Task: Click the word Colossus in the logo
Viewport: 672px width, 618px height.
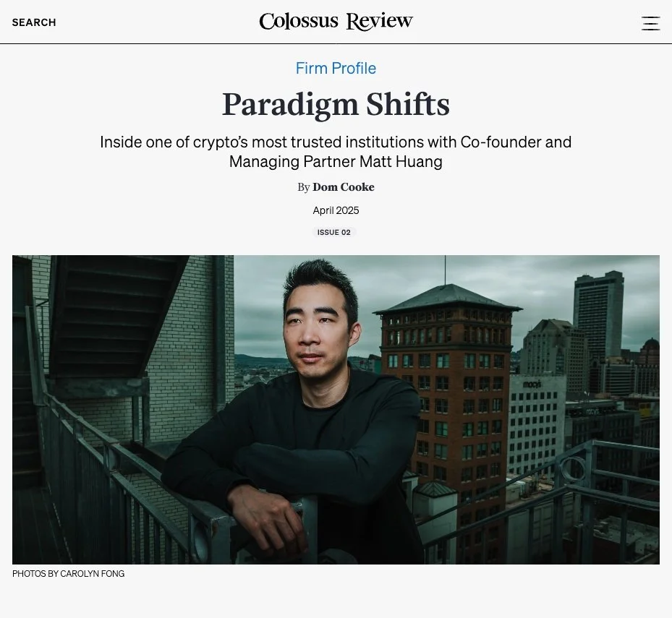Action: pos(299,21)
